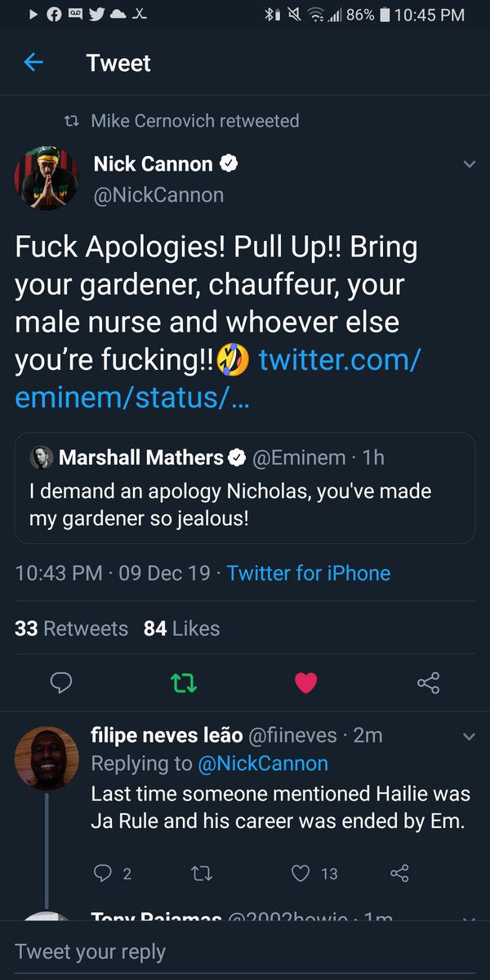Tap the Twitter for iPhone link
This screenshot has width=490, height=980.
[309, 573]
